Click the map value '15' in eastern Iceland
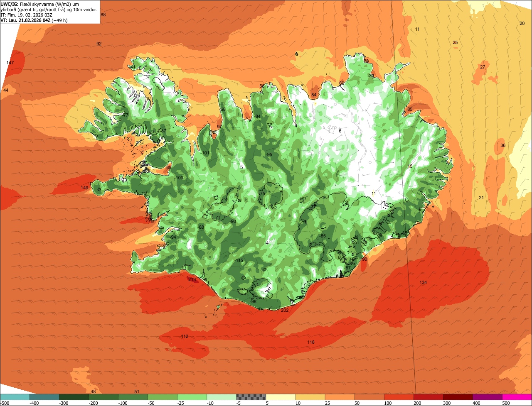Viewport: 532px width, 406px height. pos(410,166)
